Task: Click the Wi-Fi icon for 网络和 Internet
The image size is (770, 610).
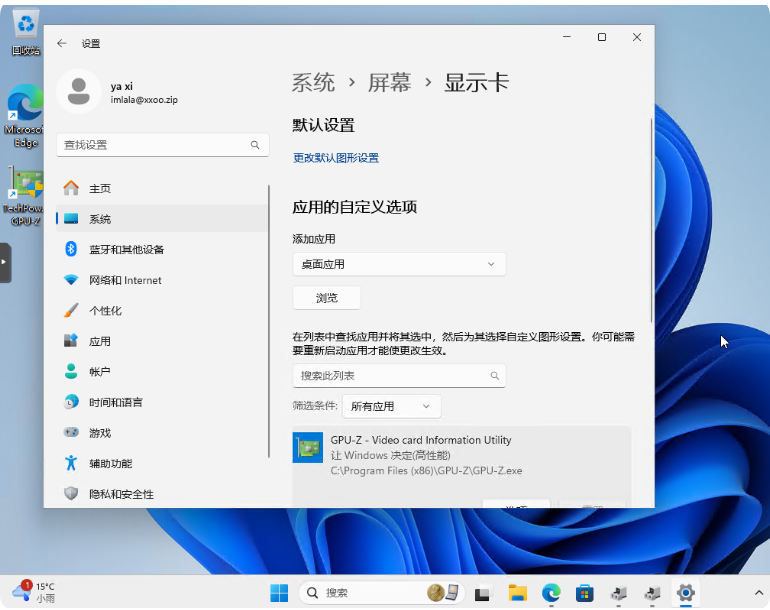Action: tap(71, 280)
